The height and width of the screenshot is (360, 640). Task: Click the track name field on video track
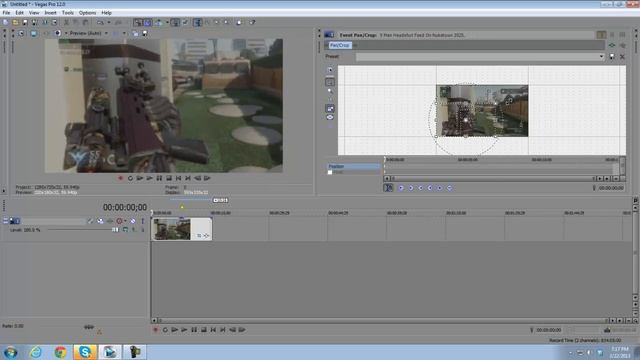pyautogui.click(x=53, y=221)
